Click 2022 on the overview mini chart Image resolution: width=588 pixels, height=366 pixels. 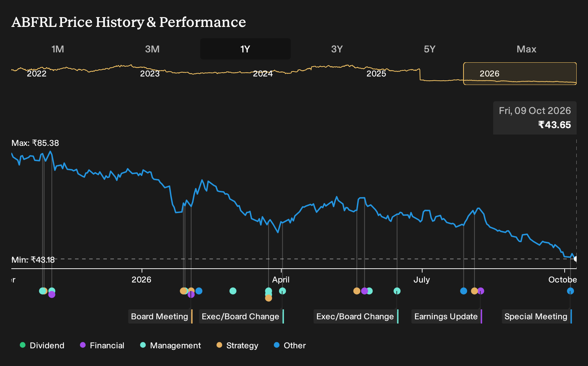tap(37, 74)
